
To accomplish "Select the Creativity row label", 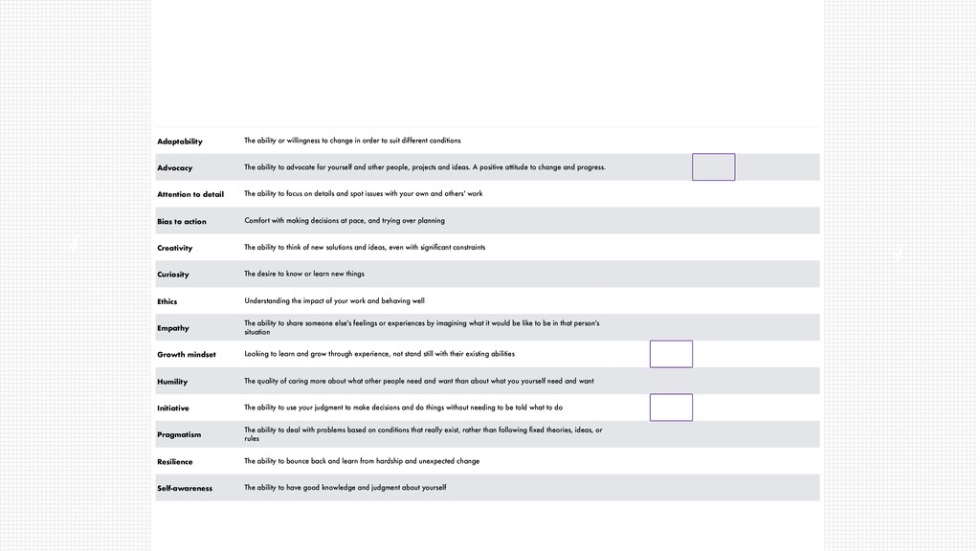I will 174,248.
